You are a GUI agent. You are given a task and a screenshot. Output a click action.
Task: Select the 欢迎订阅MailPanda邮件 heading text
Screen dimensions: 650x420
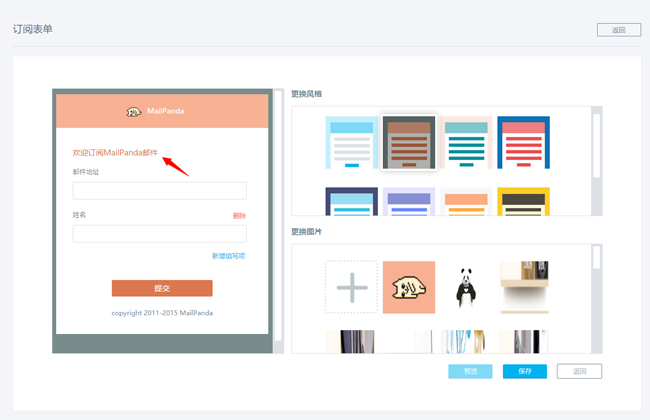115,153
